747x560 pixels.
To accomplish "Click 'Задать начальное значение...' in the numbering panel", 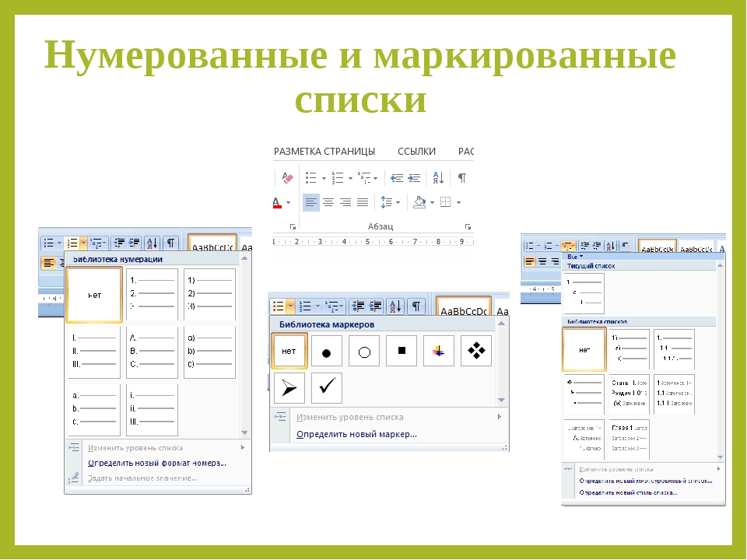I will tap(142, 478).
